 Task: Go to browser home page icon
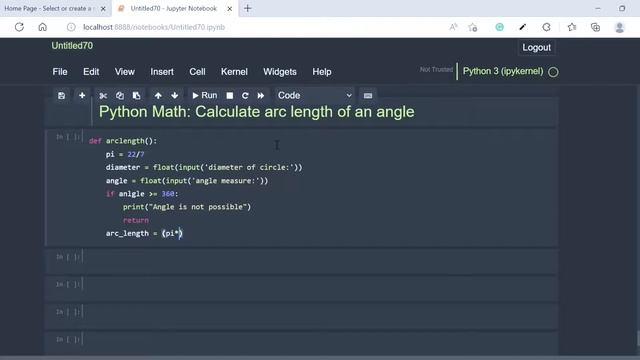(x=42, y=27)
